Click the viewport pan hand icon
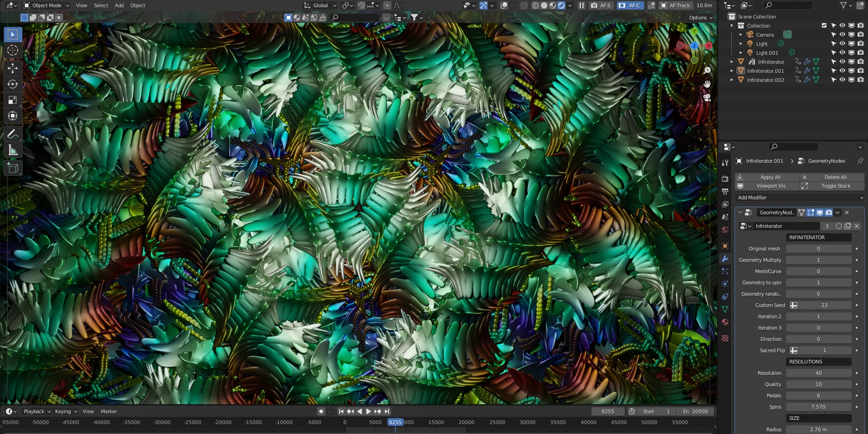868x434 pixels. [x=707, y=84]
